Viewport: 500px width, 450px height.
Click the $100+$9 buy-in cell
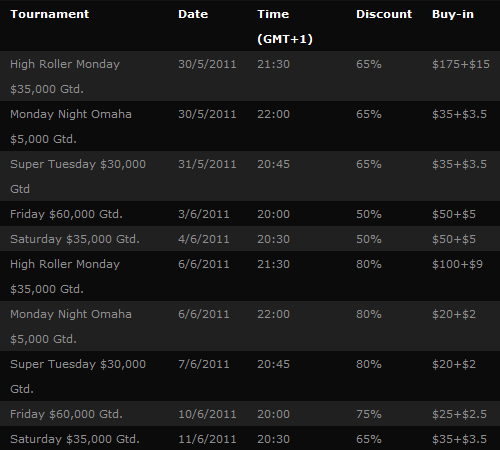[x=457, y=264]
